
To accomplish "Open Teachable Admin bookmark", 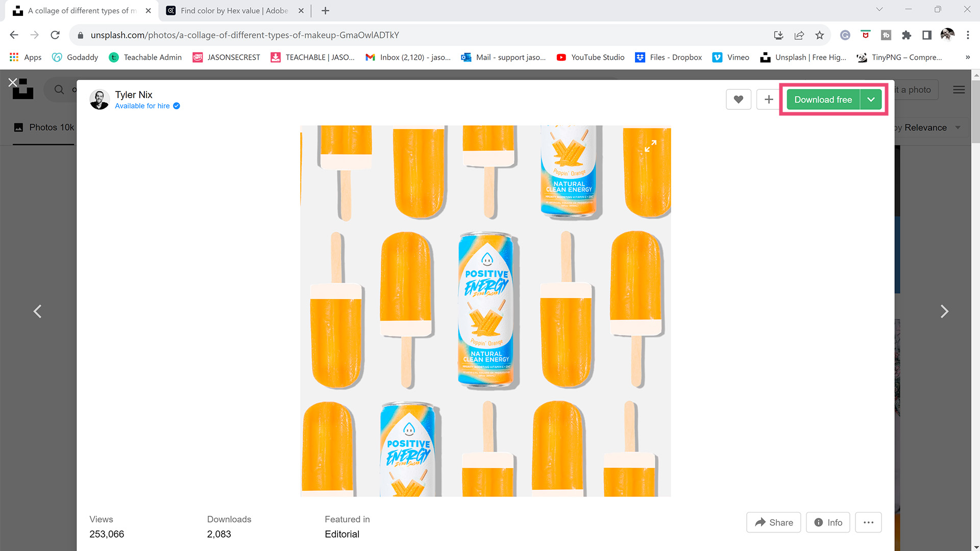I will click(x=145, y=57).
